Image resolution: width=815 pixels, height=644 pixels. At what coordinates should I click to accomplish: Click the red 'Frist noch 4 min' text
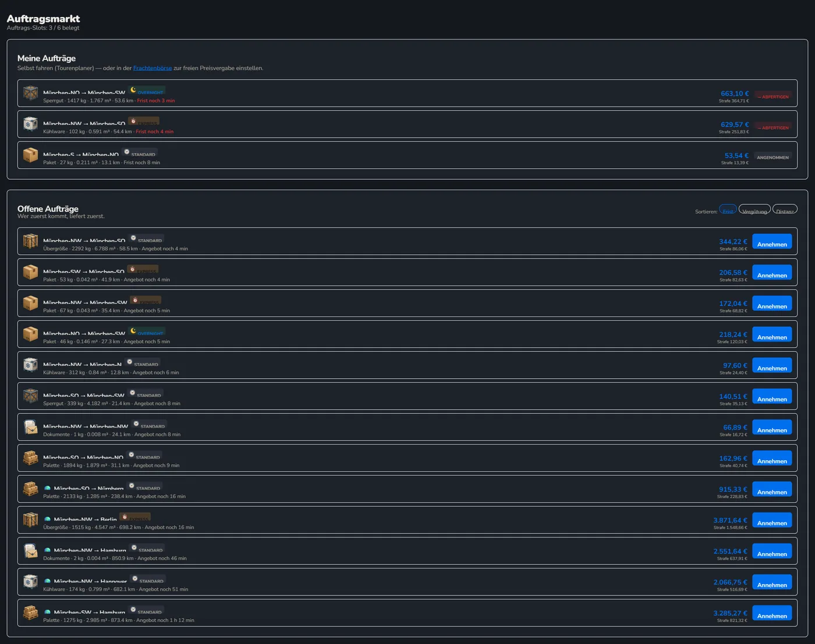[155, 131]
